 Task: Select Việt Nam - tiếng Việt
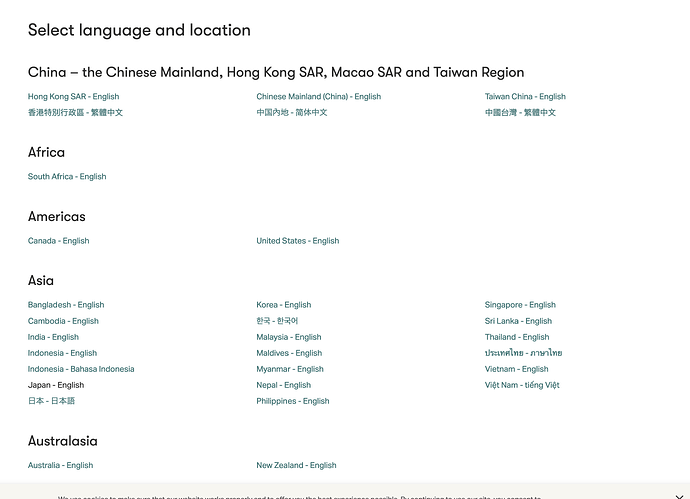(522, 385)
